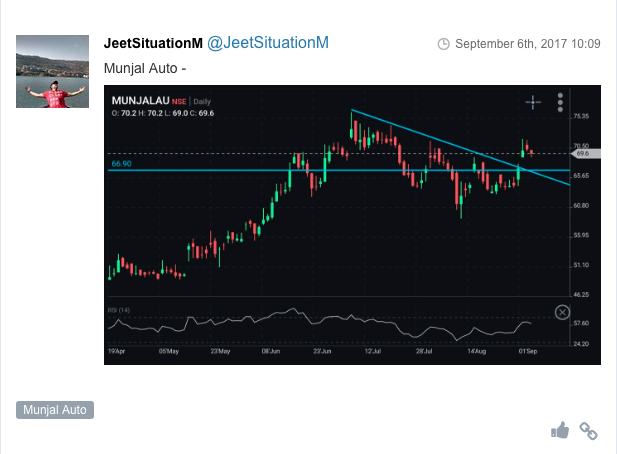Click the RSI (14) indicator label
Image resolution: width=617 pixels, height=454 pixels.
(118, 310)
